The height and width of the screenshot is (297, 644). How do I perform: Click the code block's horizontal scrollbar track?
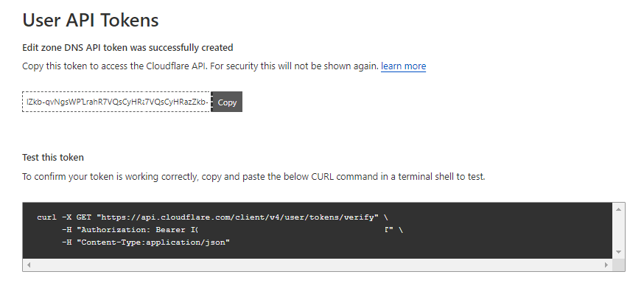click(317, 264)
